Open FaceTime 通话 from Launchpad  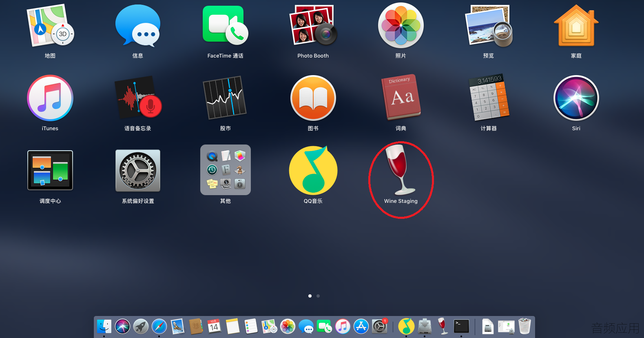[x=225, y=25]
